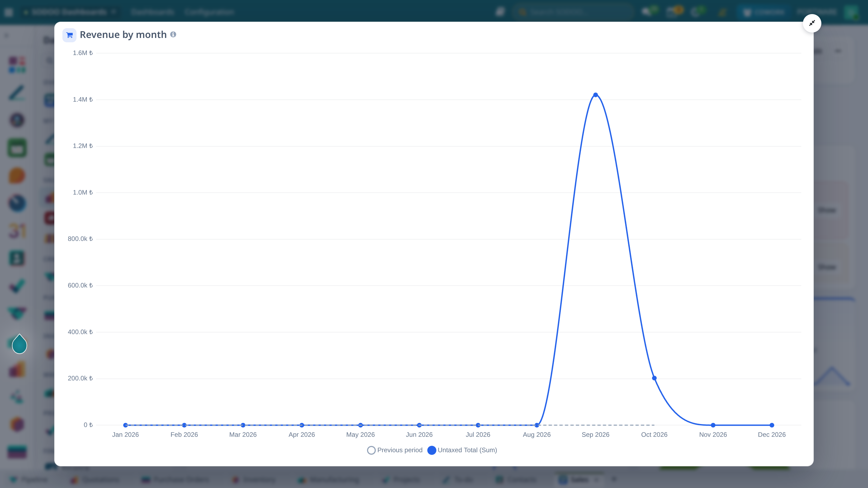
Task: Click the 'Revenue by month' chart title
Action: click(x=123, y=35)
